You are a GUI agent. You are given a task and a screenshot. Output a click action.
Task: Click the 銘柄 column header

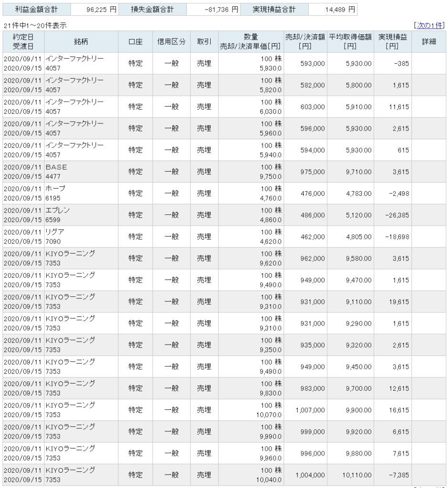(x=81, y=42)
